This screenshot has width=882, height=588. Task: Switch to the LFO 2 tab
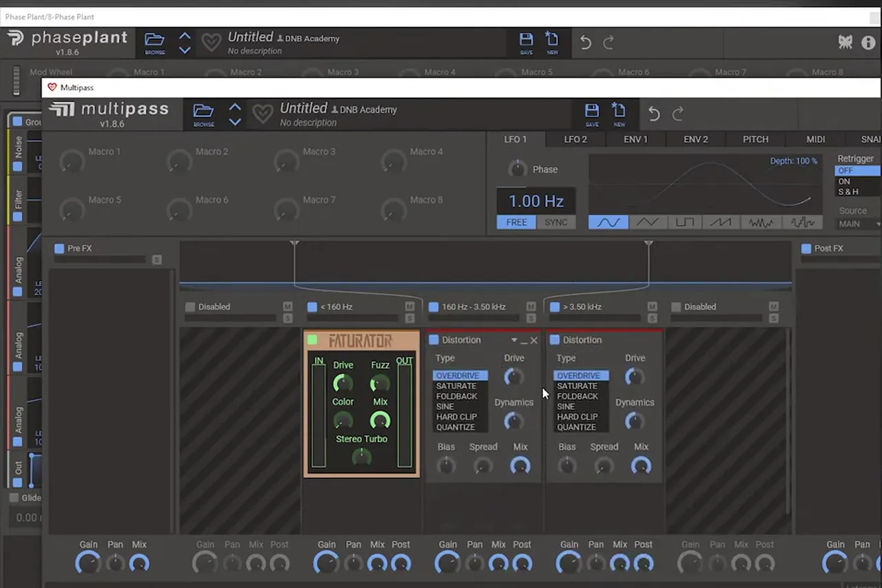point(575,139)
